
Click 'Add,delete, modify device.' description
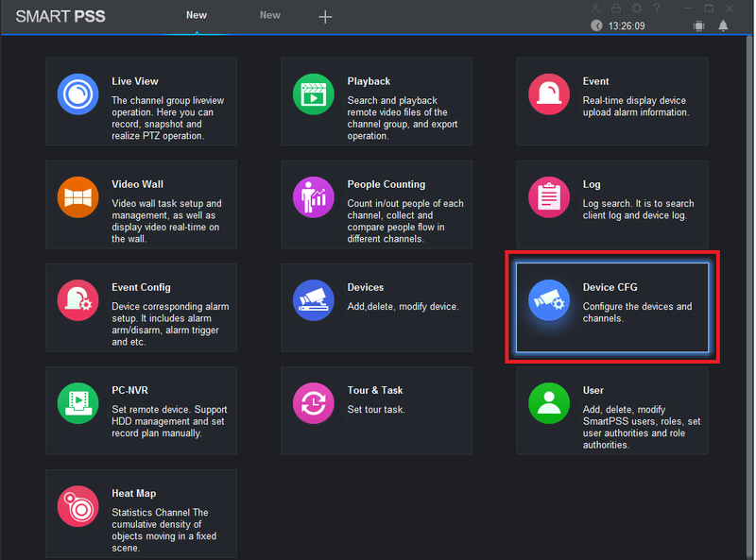click(x=404, y=307)
